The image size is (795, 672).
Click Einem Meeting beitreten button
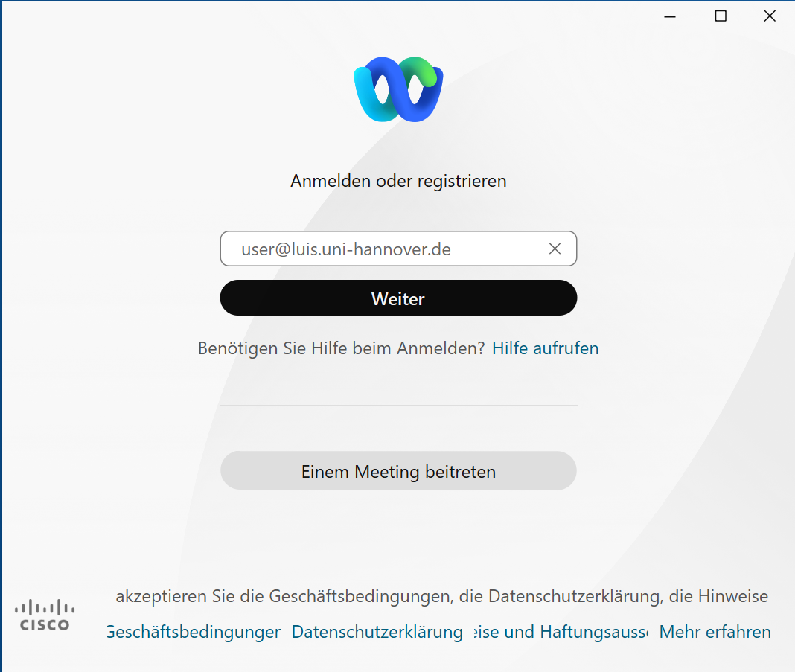pos(398,471)
